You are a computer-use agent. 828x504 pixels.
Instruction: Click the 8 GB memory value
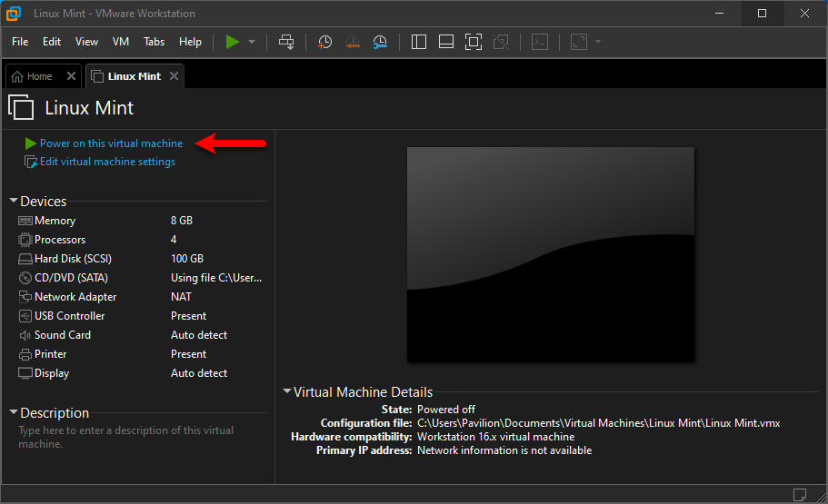tap(182, 221)
